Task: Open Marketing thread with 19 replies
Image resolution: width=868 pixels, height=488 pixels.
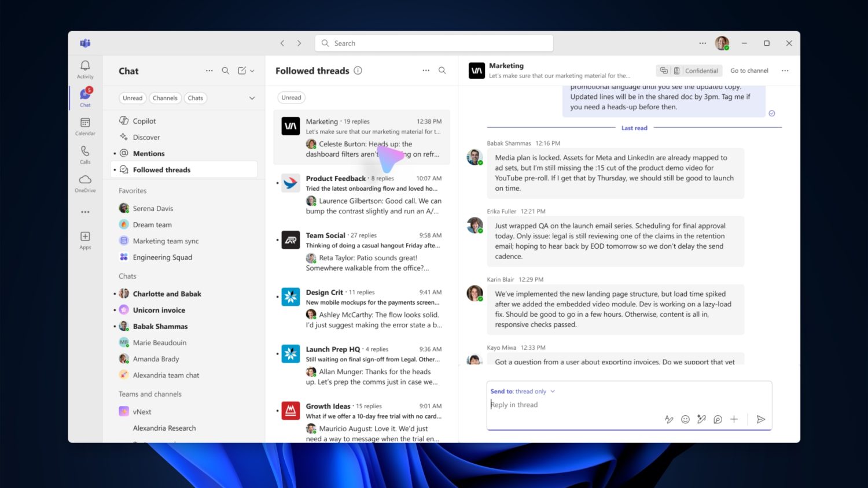Action: [x=362, y=138]
